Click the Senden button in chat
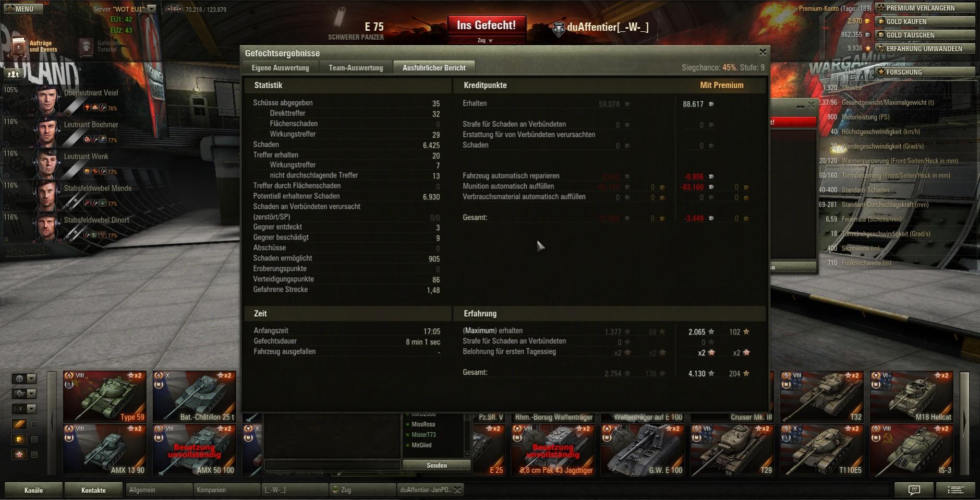This screenshot has width=980, height=500. click(x=437, y=465)
